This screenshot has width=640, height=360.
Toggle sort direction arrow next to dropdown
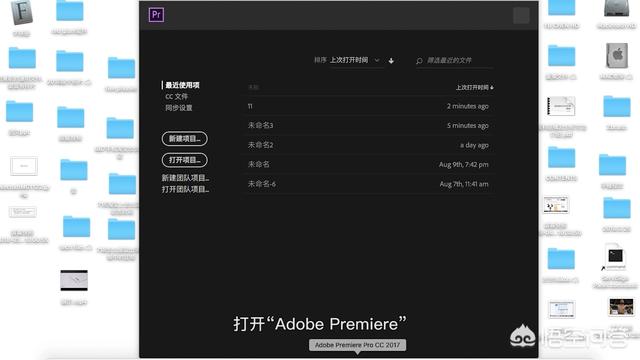coord(391,61)
